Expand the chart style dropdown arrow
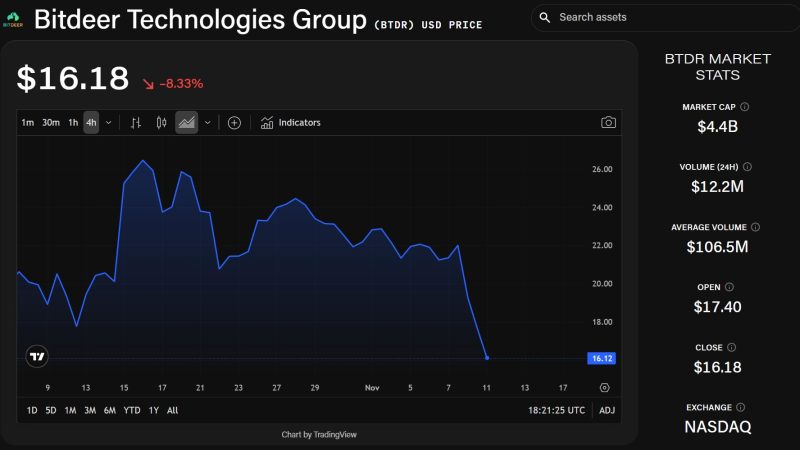Screen dimensions: 800x450 (208, 123)
